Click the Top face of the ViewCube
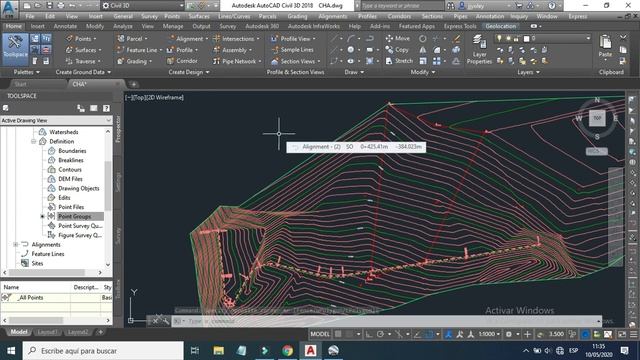This screenshot has width=640, height=360. (x=597, y=118)
